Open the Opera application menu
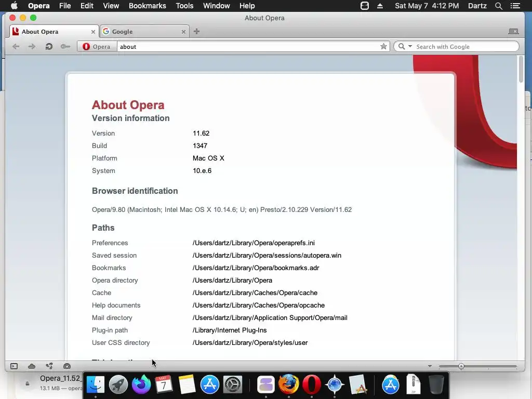This screenshot has width=532, height=399. point(38,6)
